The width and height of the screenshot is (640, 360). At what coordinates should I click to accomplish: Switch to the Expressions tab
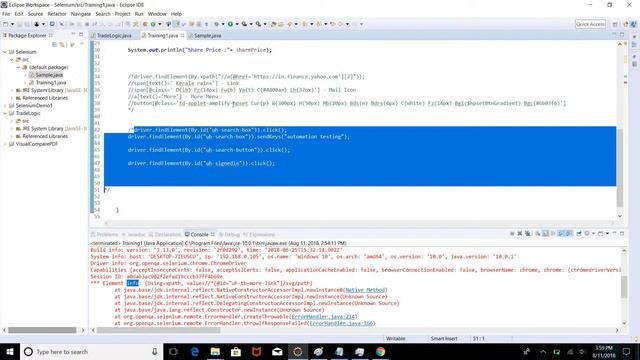pos(259,234)
